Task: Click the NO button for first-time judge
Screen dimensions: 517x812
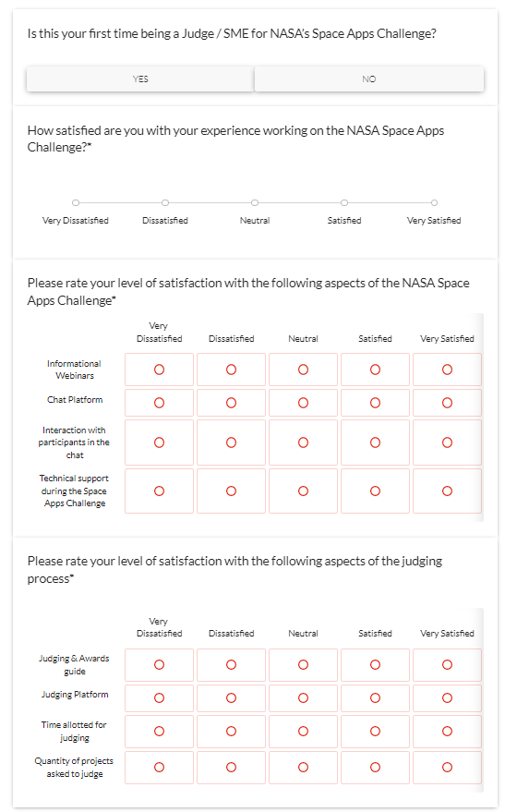Action: [369, 79]
